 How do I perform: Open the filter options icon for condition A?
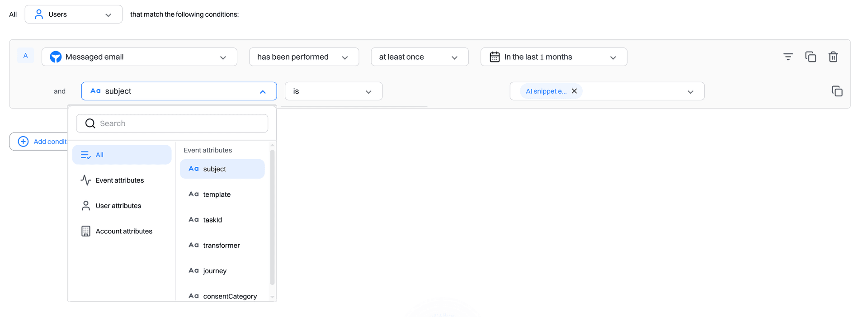pos(788,57)
